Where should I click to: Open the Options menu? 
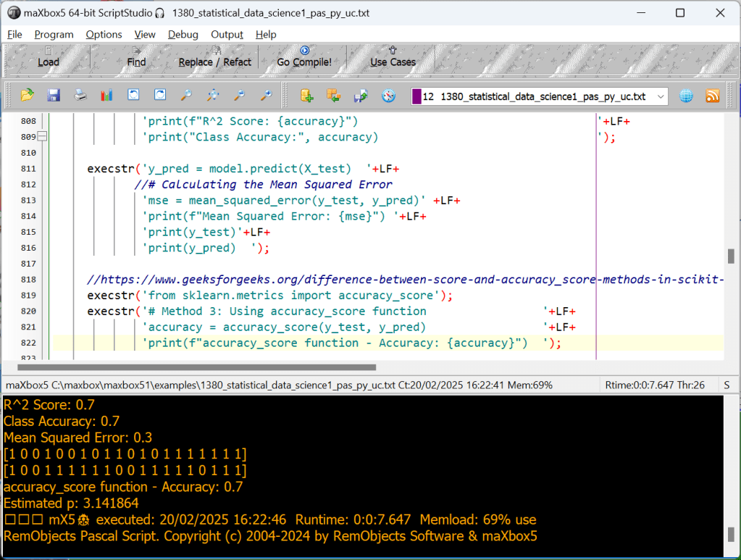[104, 34]
